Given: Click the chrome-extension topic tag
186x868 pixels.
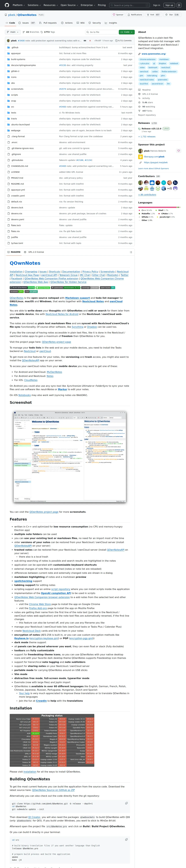Looking at the screenshot, I should click(147, 59).
